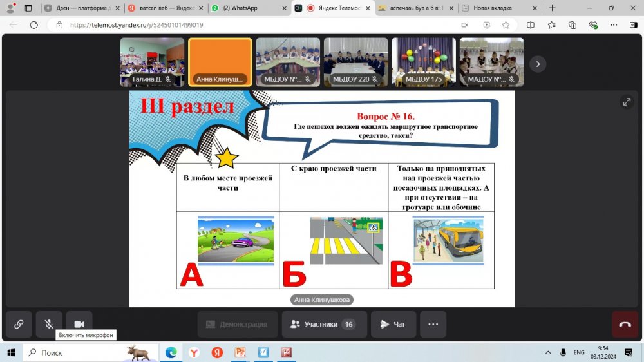This screenshot has width=644, height=362.
Task: Open tab actions menu icon
Action: point(28,8)
